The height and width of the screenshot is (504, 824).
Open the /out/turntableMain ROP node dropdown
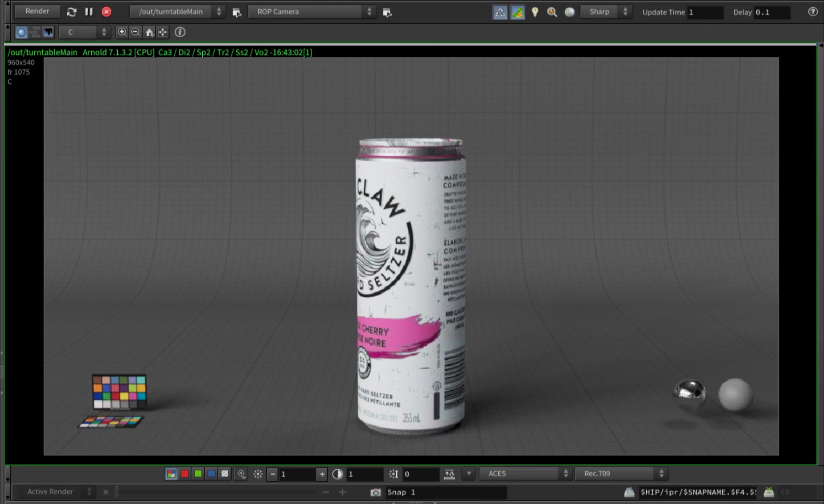click(177, 12)
